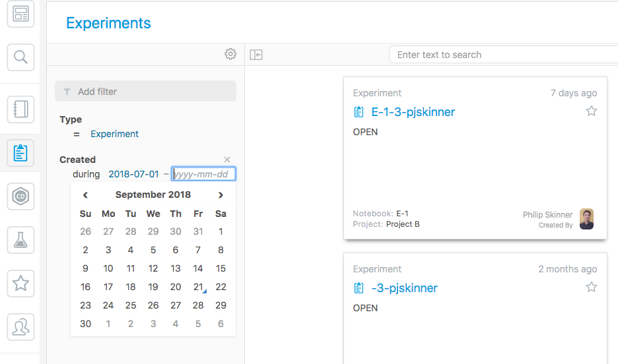Select the experiments clipboard sidebar icon
Screen dimensions: 618x364
pyautogui.click(x=20, y=153)
